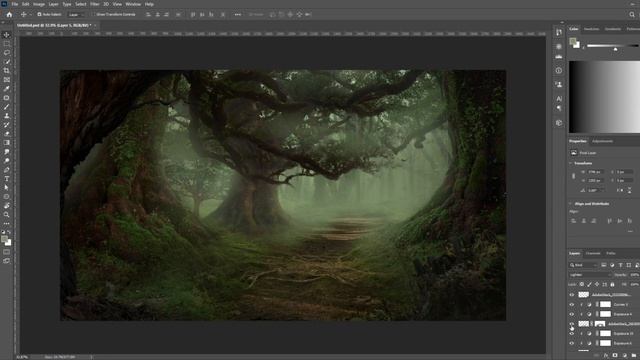Open the layer Opacity value dropdown
Viewport: 640px width, 360px height.
pyautogui.click(x=634, y=275)
